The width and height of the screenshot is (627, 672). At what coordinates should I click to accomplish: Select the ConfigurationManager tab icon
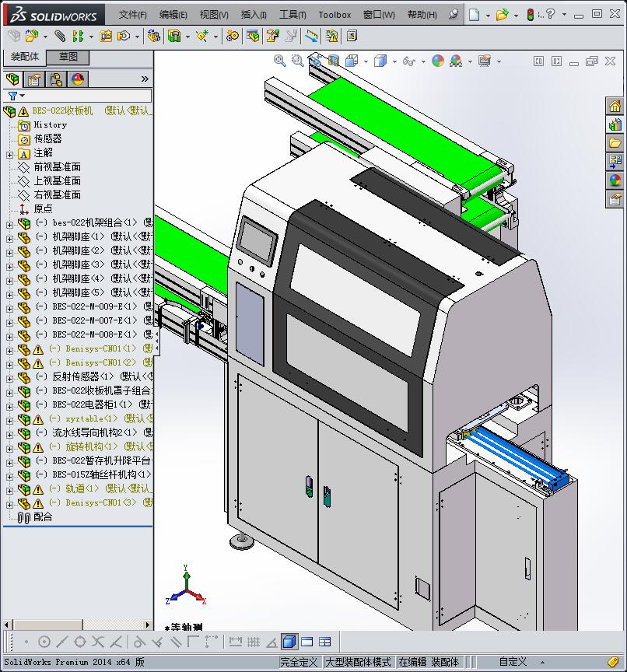56,79
